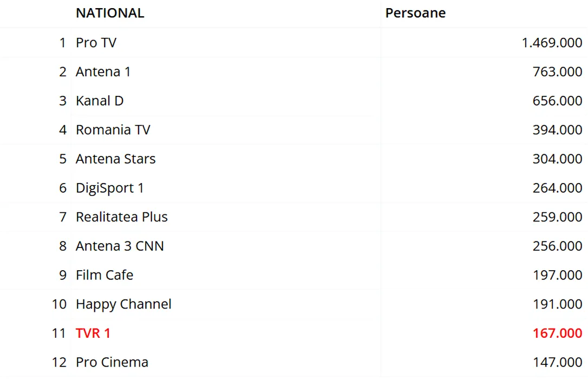
Task: Click the red TVR 1 entry
Action: pos(93,333)
